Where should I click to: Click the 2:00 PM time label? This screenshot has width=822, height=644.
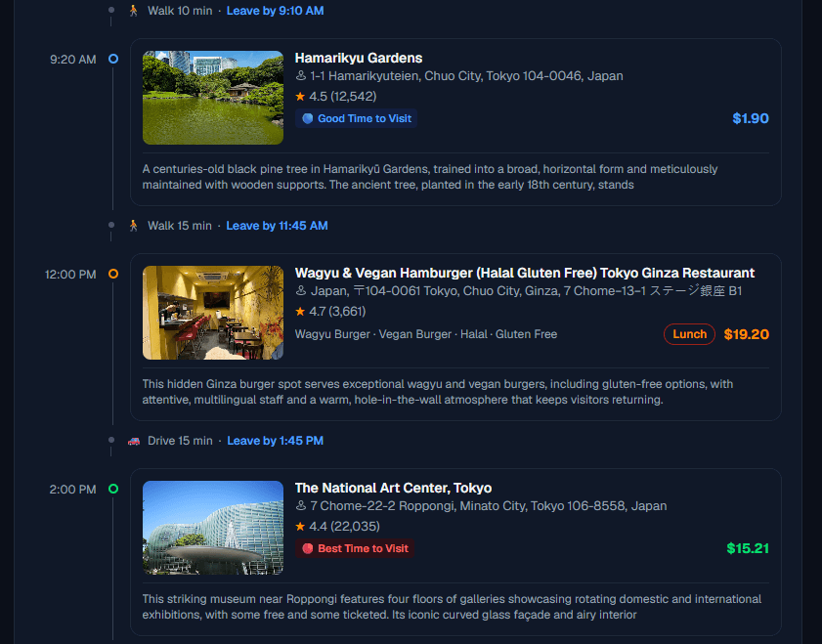73,490
